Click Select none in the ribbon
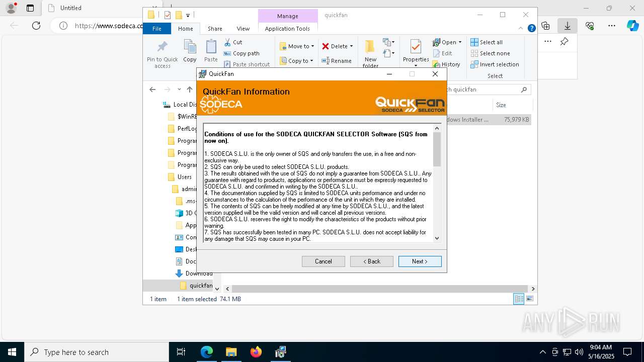Image resolution: width=644 pixels, height=362 pixels. point(490,53)
